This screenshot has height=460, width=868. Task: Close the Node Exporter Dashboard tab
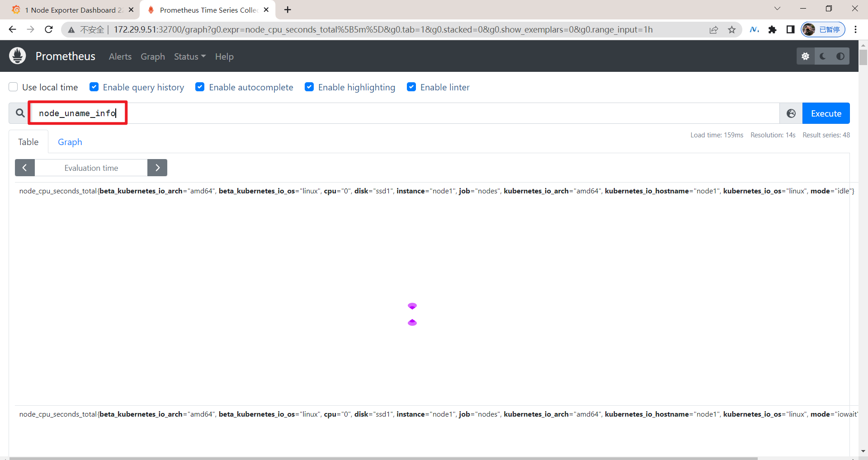point(131,9)
